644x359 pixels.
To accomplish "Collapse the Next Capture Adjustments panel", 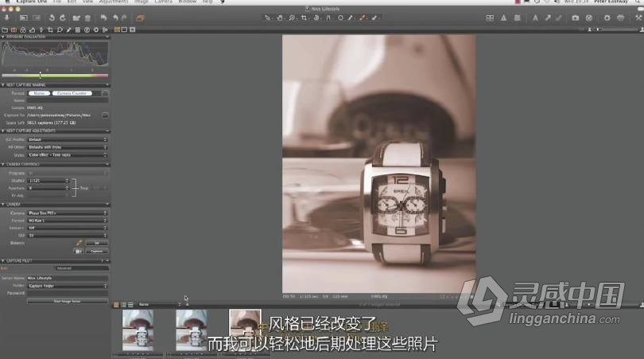I will coord(3,131).
